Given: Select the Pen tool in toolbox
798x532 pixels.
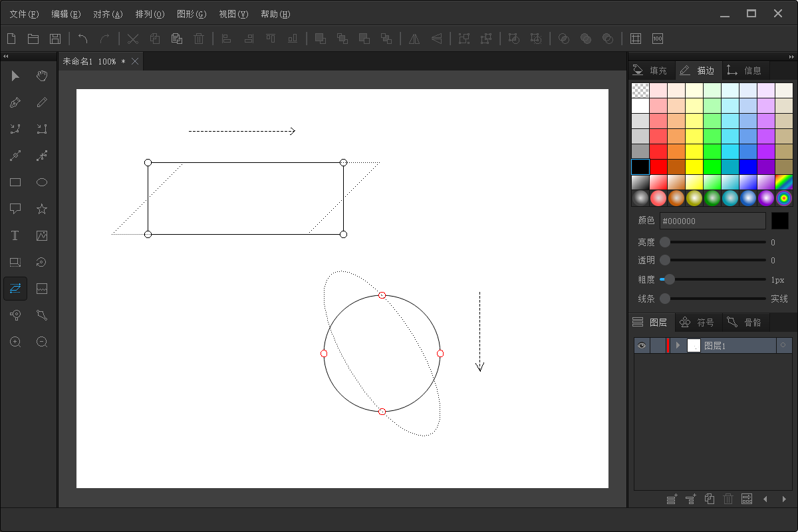Looking at the screenshot, I should [x=15, y=102].
